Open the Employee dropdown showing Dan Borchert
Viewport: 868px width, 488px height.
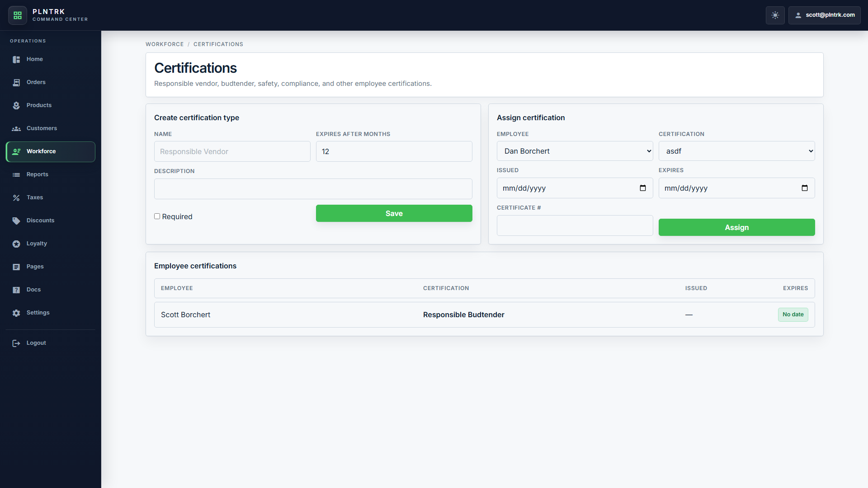tap(575, 151)
